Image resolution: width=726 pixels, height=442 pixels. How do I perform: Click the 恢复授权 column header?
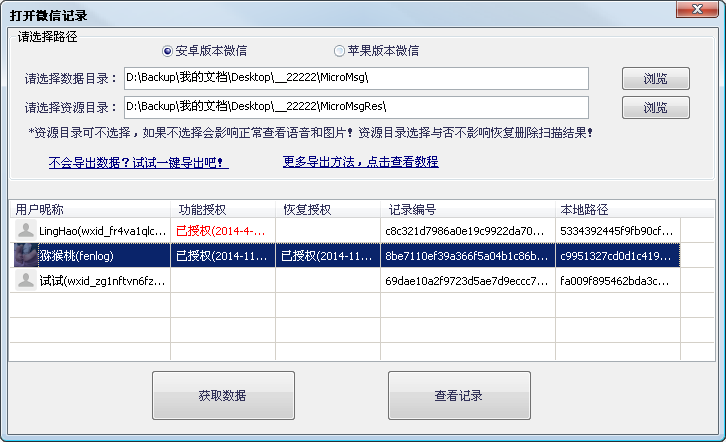[x=327, y=210]
